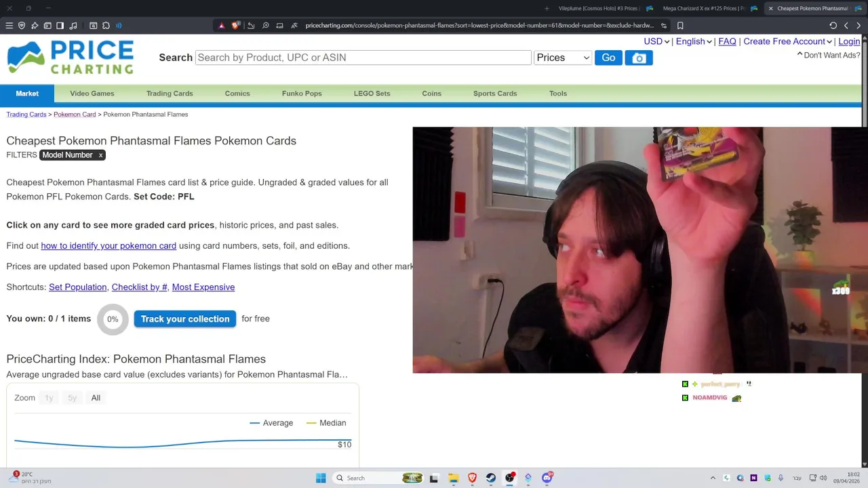
Task: Toggle the sidebar panel icon
Action: coord(60,26)
